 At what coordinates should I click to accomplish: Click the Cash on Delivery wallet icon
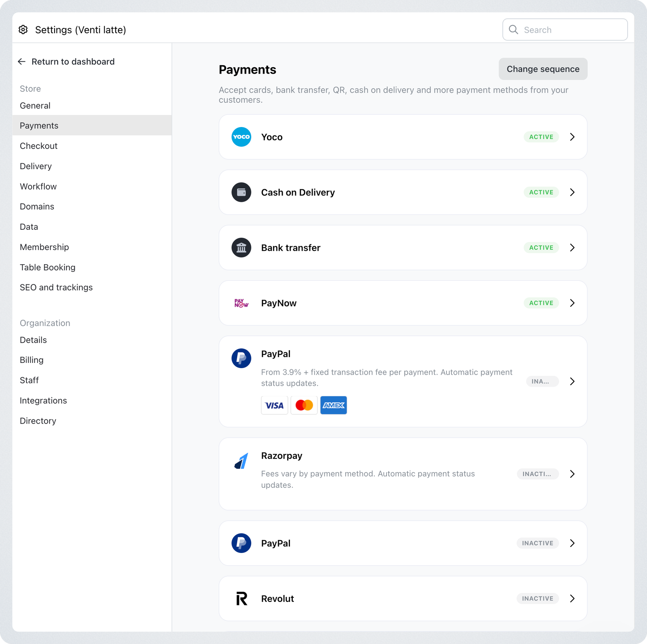[241, 192]
